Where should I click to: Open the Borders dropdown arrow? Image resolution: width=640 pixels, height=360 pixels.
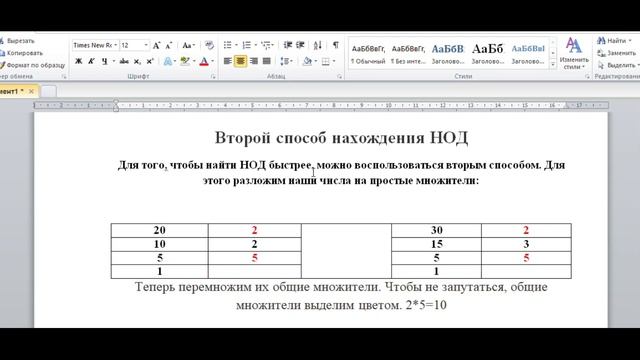tap(334, 61)
